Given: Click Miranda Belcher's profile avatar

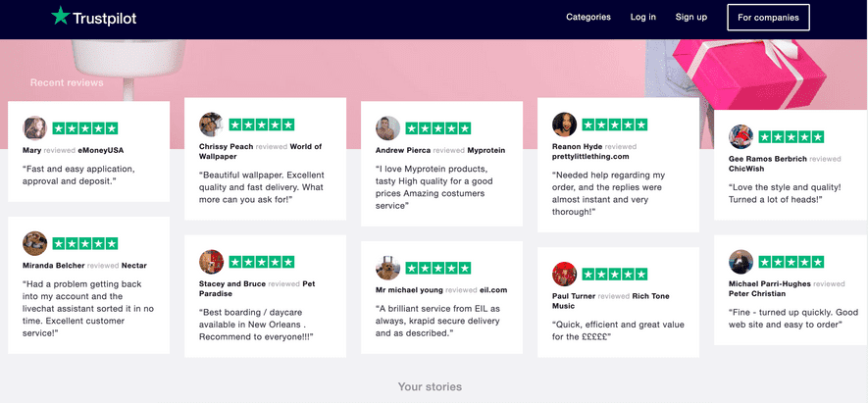Looking at the screenshot, I should click(x=35, y=243).
